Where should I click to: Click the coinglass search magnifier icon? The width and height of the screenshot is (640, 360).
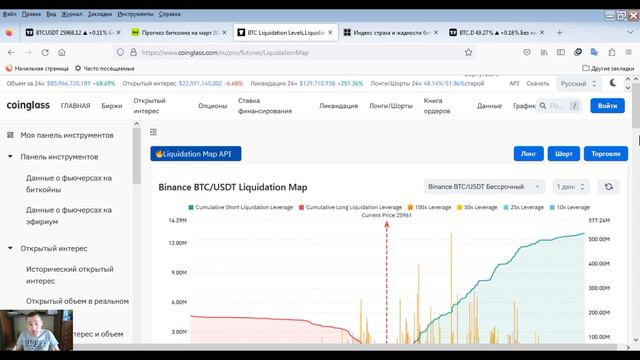(543, 106)
